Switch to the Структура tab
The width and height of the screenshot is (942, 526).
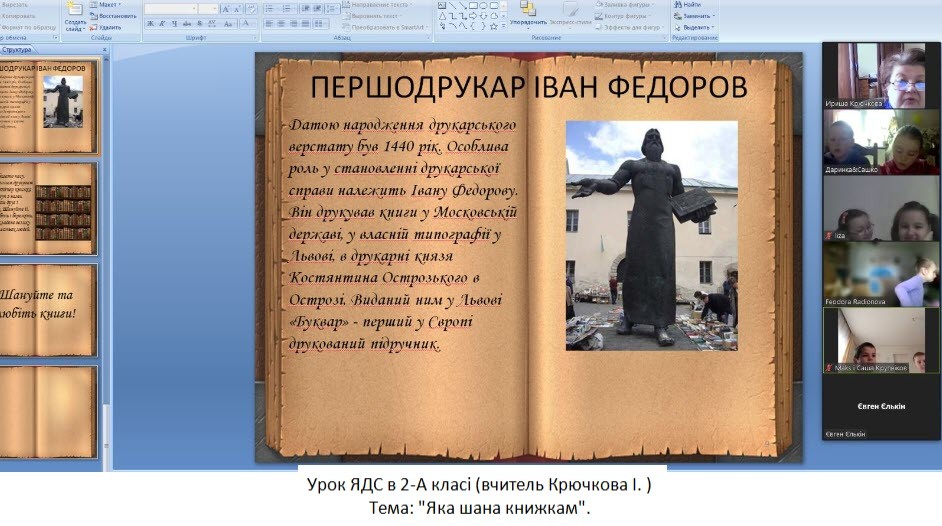point(17,49)
